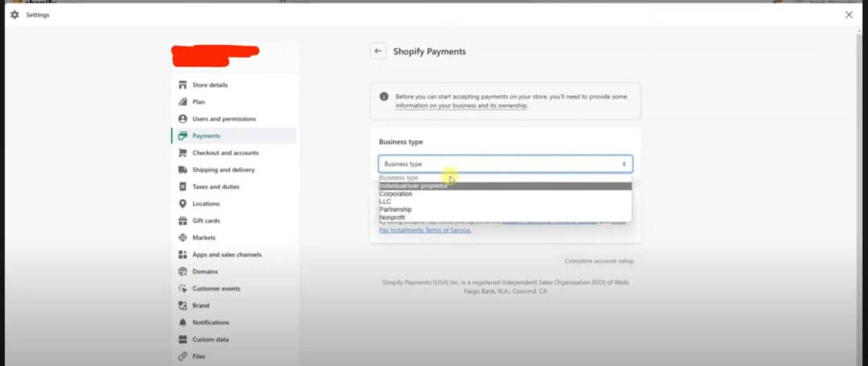Click the Plan icon in sidebar
The width and height of the screenshot is (868, 366).
pos(182,102)
